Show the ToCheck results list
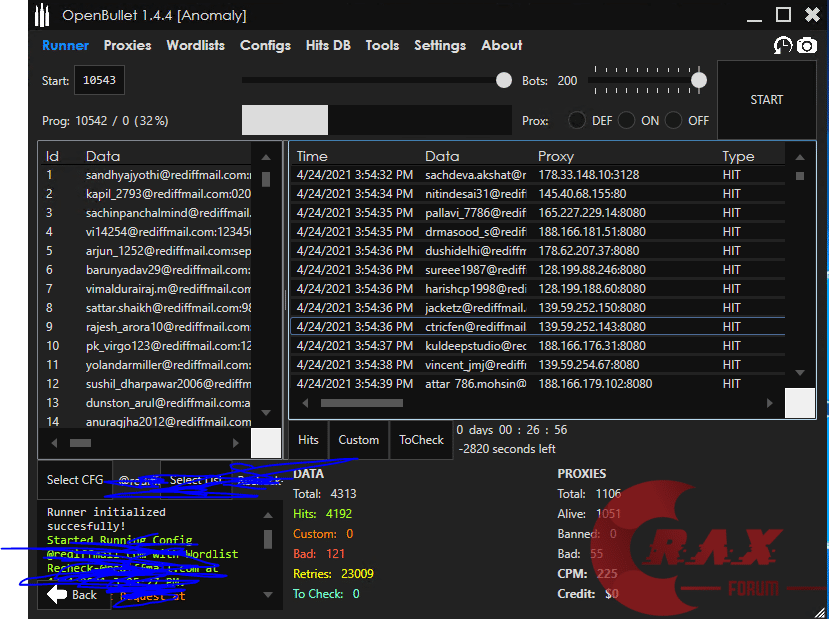 pos(421,440)
